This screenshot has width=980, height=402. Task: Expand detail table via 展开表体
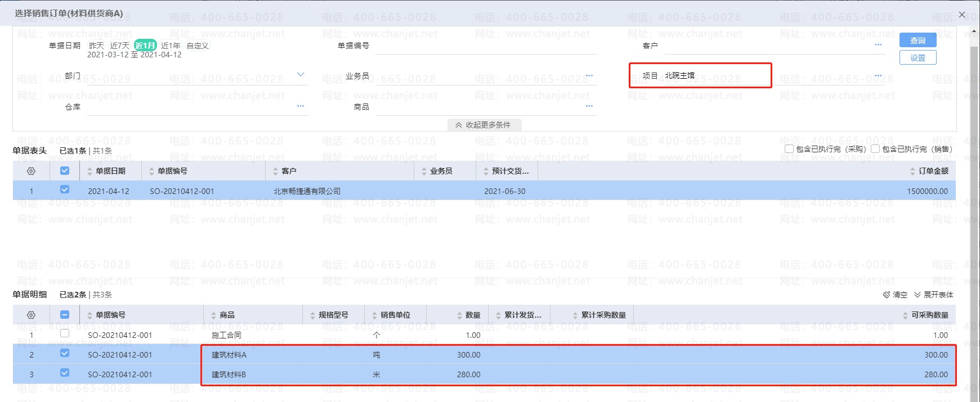[x=934, y=295]
